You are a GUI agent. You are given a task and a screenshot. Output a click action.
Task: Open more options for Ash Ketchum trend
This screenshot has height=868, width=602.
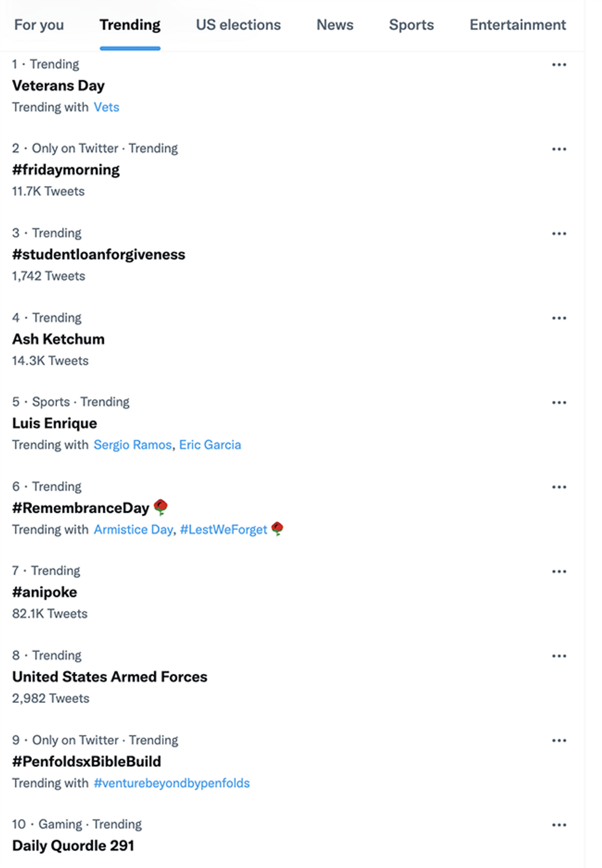click(x=559, y=318)
